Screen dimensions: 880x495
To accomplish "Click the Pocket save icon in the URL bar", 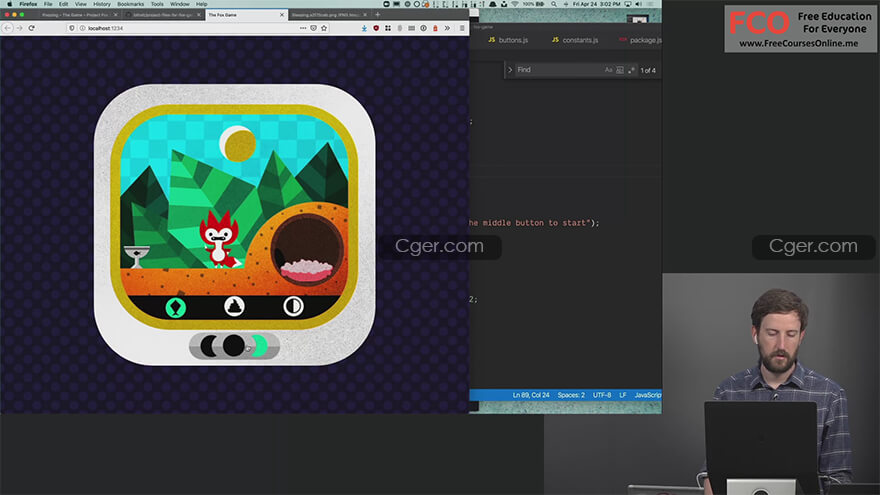I will [314, 28].
